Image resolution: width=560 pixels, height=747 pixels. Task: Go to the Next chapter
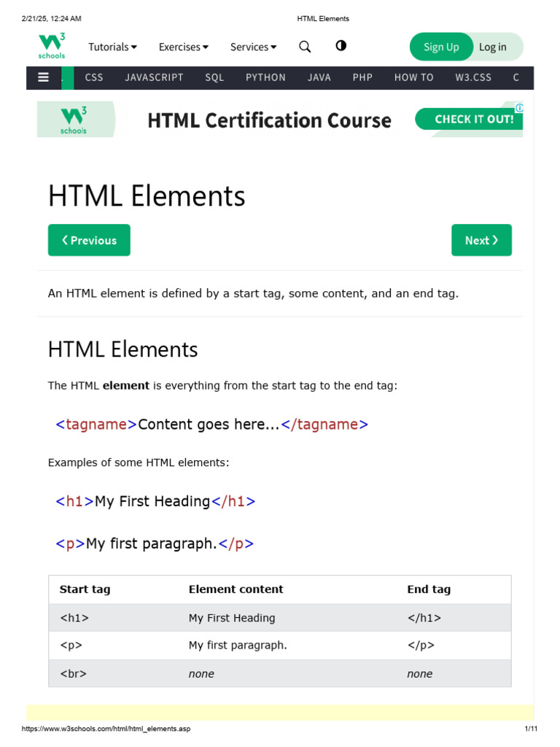pos(481,240)
